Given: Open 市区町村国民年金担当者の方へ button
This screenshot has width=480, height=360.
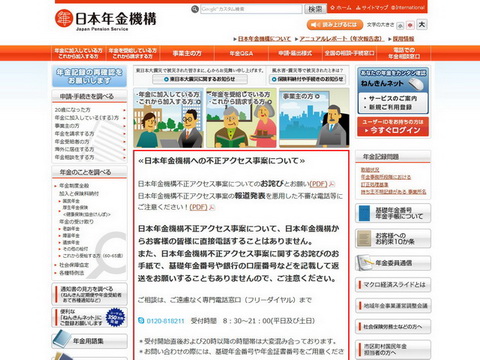Looking at the screenshot, I should click(x=393, y=349).
